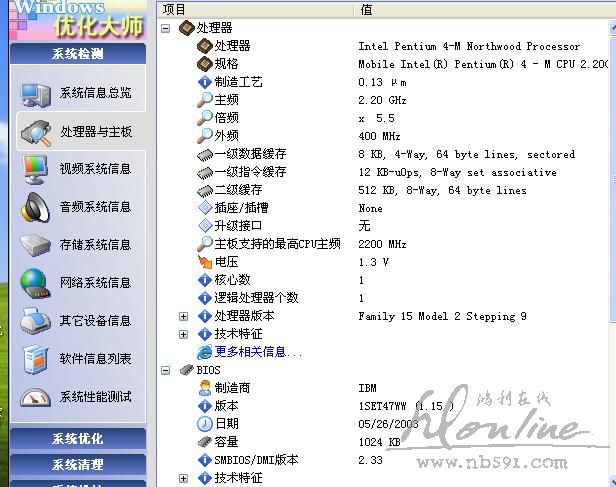Open 存储系统信息 drive icon
Viewport: 616px width, 487px height.
[x=35, y=245]
